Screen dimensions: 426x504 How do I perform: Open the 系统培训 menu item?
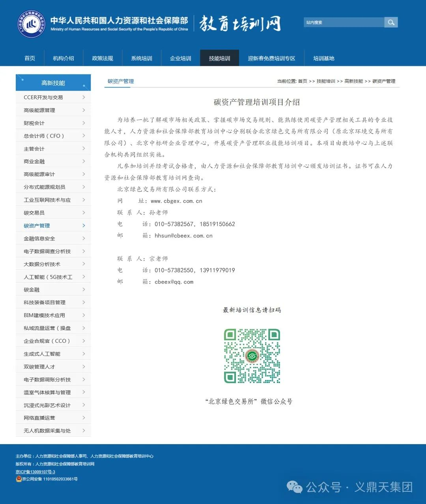141,58
